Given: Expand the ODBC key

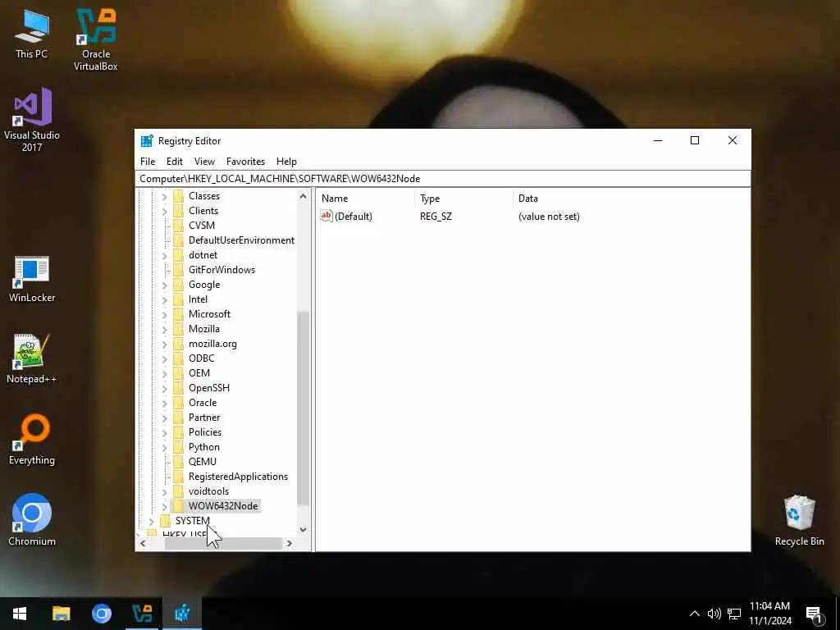Looking at the screenshot, I should [x=165, y=358].
